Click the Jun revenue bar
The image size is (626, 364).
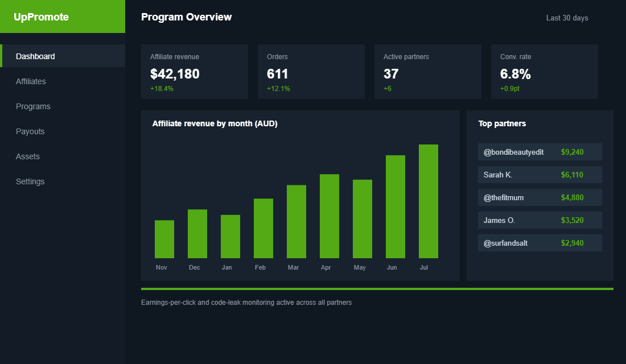(396, 207)
